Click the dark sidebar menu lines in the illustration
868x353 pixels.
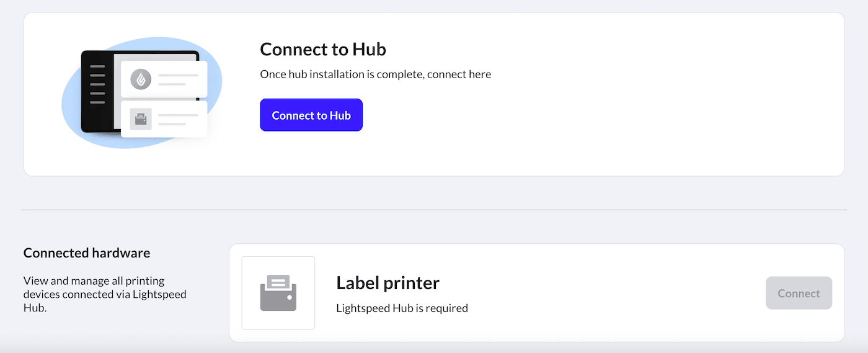click(x=97, y=84)
